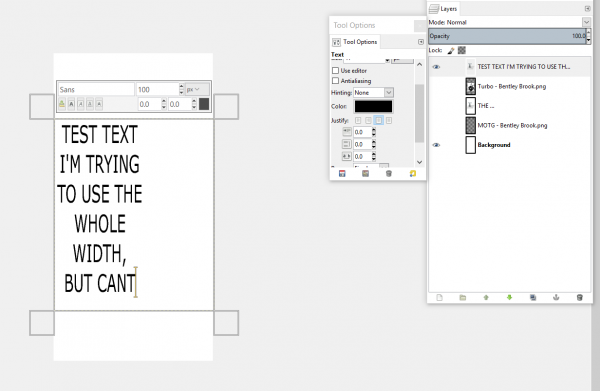Duplicate the selected layer
600x391 pixels.
(533, 298)
